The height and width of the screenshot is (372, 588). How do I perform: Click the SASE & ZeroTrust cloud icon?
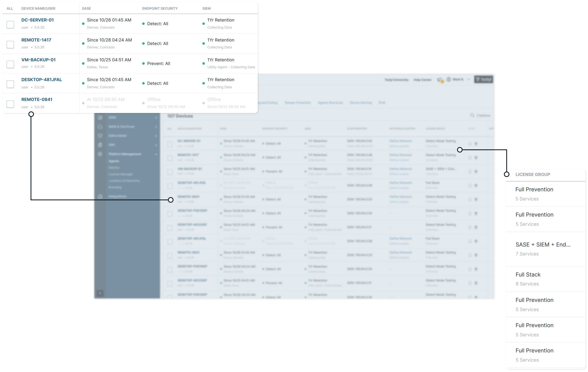pyautogui.click(x=100, y=126)
